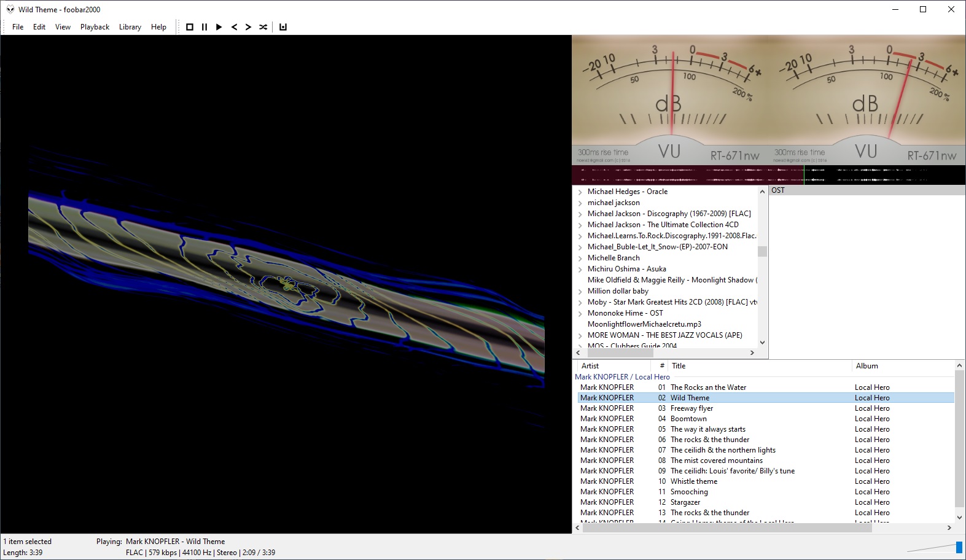This screenshot has width=966, height=560.
Task: Click the folder tree vertical scrollbar thumb
Action: tap(762, 251)
